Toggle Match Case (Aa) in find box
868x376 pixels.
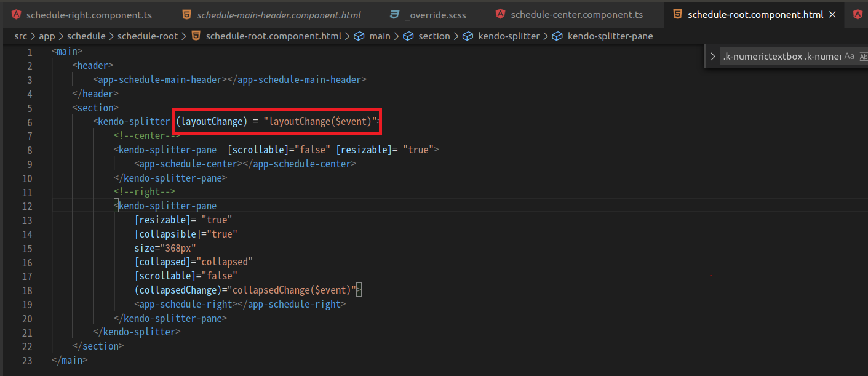click(x=850, y=57)
